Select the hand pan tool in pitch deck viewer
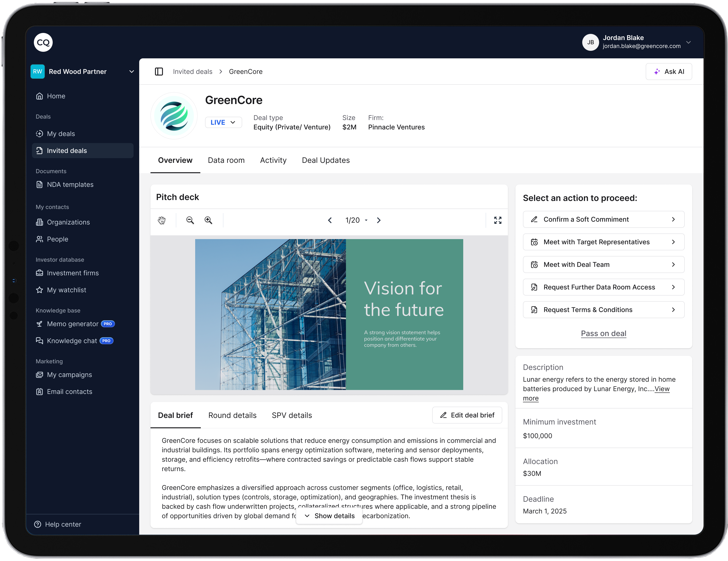 click(162, 220)
